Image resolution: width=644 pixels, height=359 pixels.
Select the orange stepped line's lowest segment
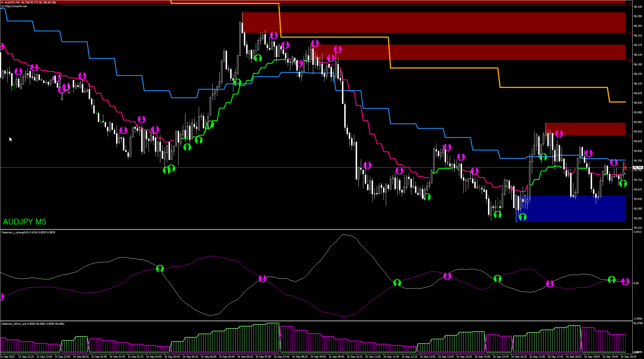pos(617,102)
